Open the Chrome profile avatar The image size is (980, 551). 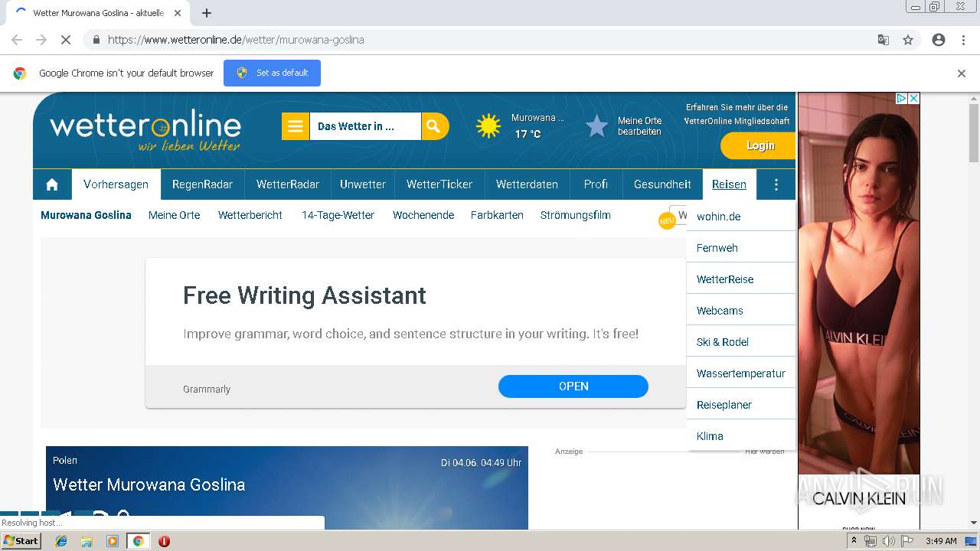click(x=939, y=40)
